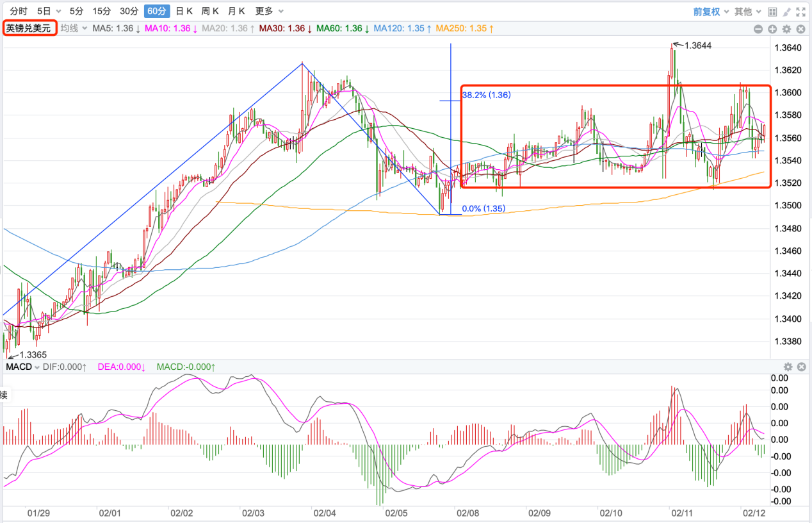Click the 0.0% (1.35) Fibonacci level label
Viewport: 812px width, 523px height.
[484, 208]
